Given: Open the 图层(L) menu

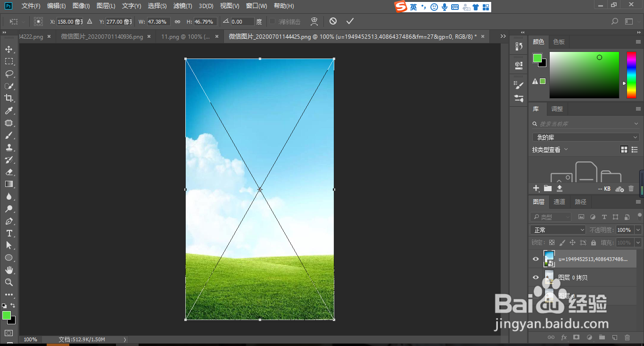Looking at the screenshot, I should 106,6.
